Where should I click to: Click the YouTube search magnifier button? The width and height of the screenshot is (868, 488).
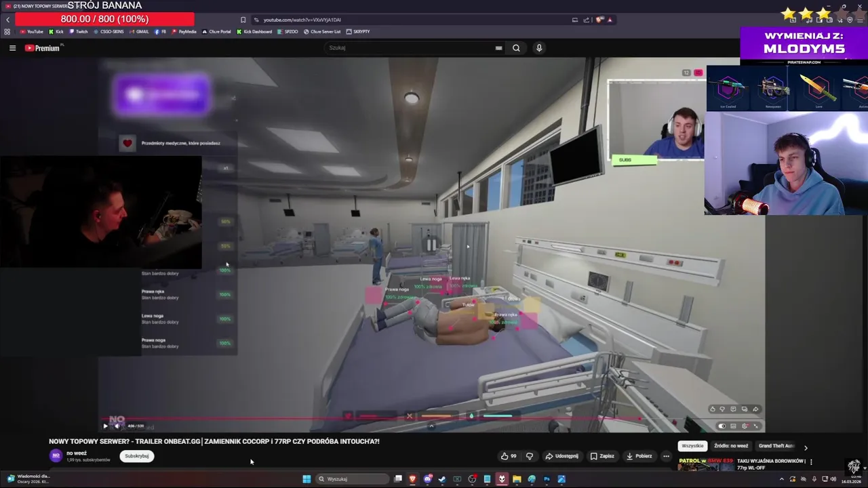[x=516, y=48]
